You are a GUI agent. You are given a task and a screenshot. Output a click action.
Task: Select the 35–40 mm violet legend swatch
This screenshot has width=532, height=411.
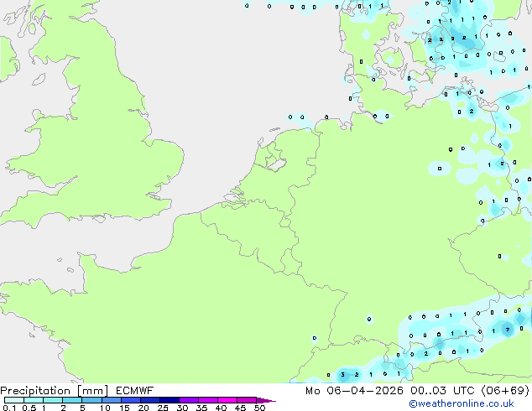pos(208,400)
